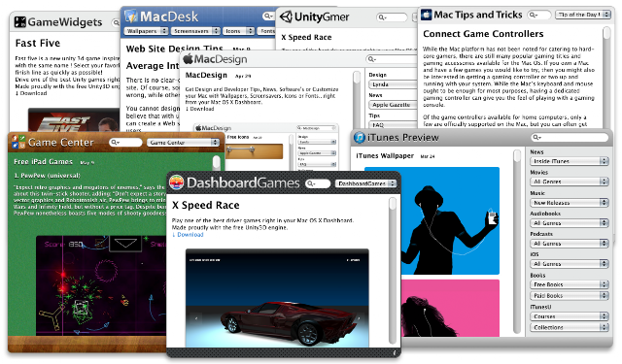Open the Screensavers dropdown in MacDesk
Image resolution: width=622 pixels, height=364 pixels.
(x=195, y=30)
